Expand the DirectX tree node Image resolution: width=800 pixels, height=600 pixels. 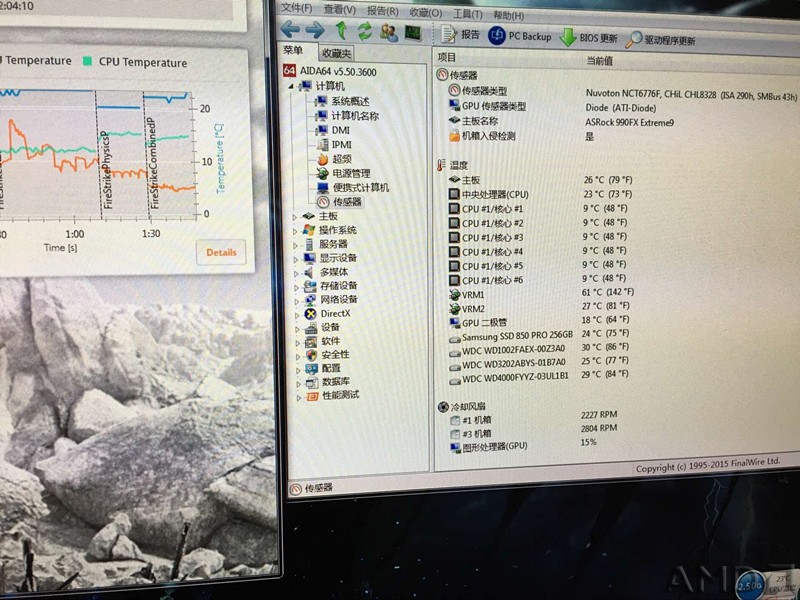297,315
